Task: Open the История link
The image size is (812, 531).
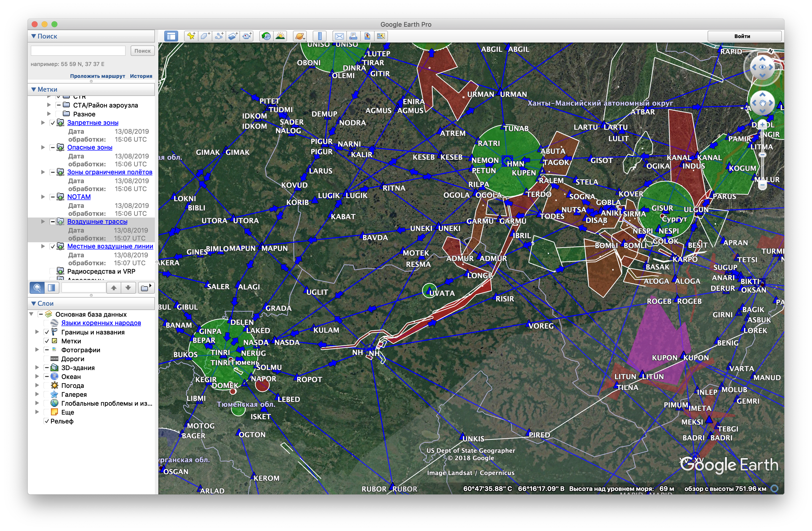Action: coord(141,76)
